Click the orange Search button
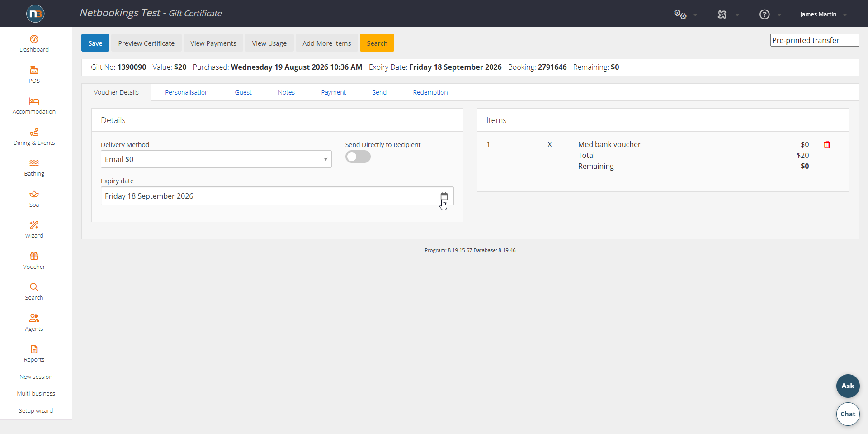This screenshot has width=868, height=434. coord(377,43)
